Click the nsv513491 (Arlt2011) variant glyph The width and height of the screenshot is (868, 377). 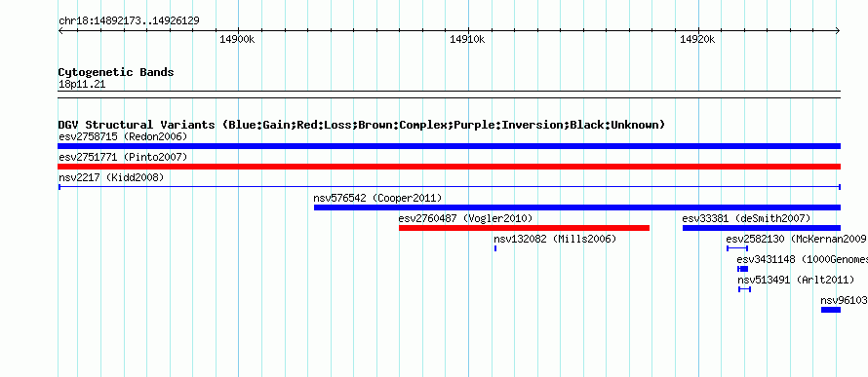point(744,289)
